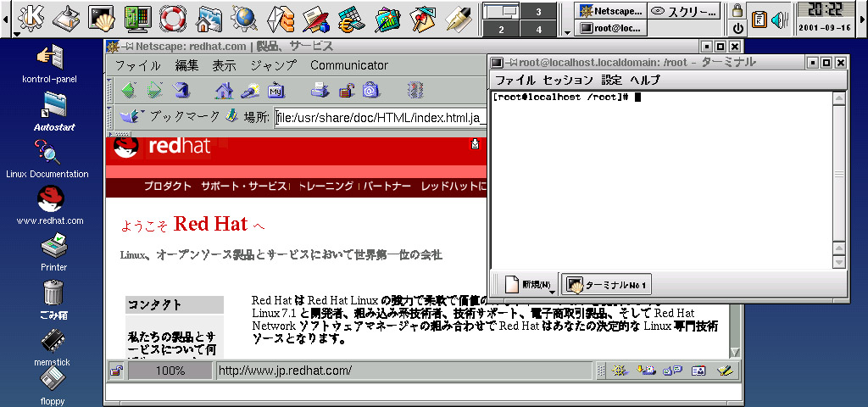Launch the presentation chart icon in panel
Image resolution: width=868 pixels, height=407 pixels.
[387, 19]
